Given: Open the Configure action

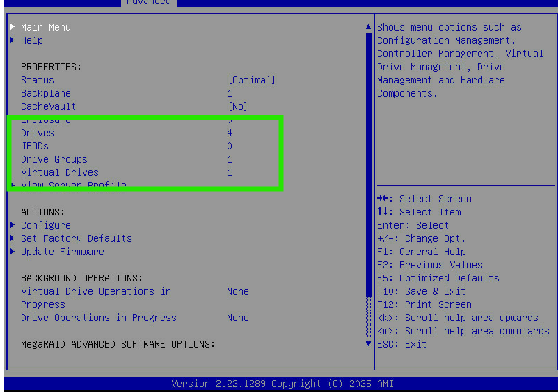Looking at the screenshot, I should (x=45, y=225).
